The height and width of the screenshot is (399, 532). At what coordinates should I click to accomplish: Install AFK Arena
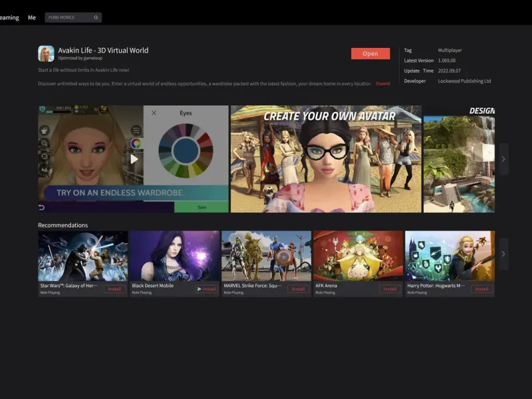click(390, 289)
